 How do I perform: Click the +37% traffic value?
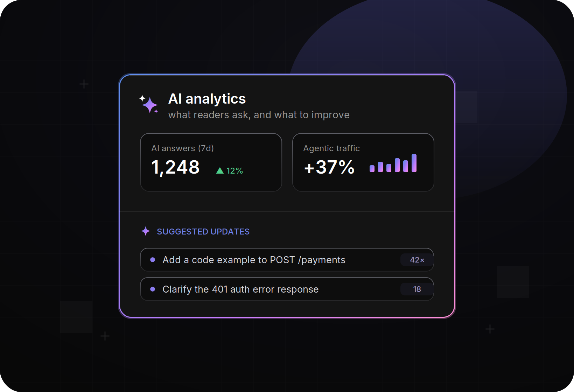click(329, 167)
